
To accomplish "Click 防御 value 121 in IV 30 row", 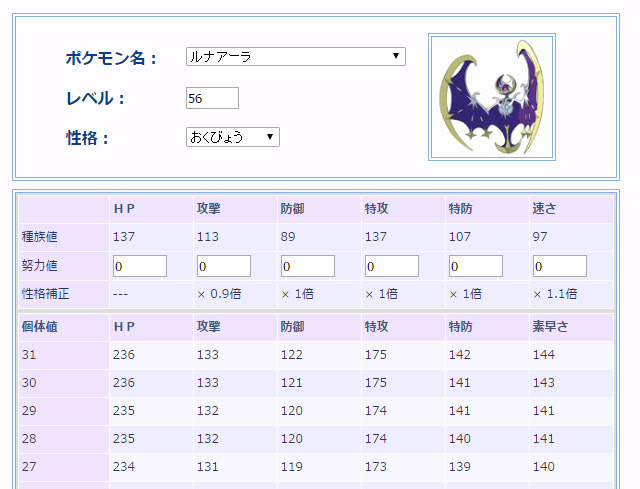I will [292, 382].
